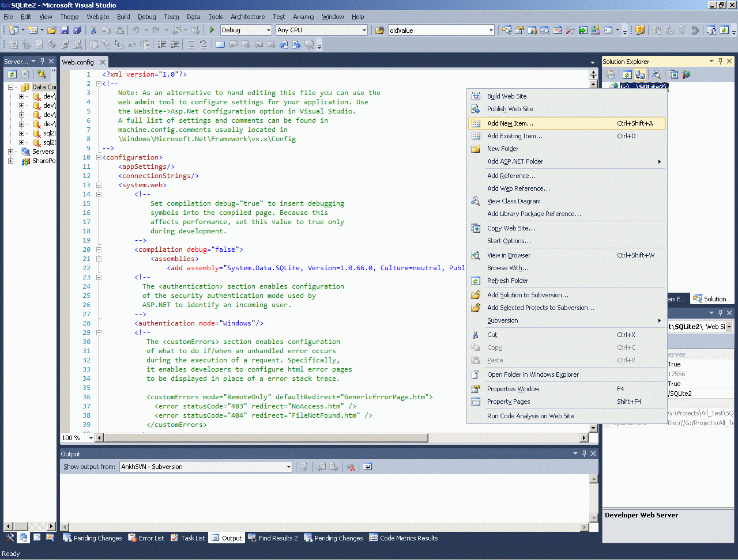
Task: Toggle Word Wrap in Output panel
Action: (367, 467)
